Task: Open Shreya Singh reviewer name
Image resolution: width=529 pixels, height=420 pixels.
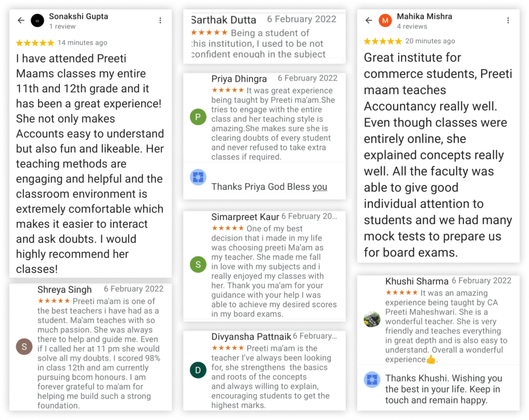Action: tap(65, 290)
